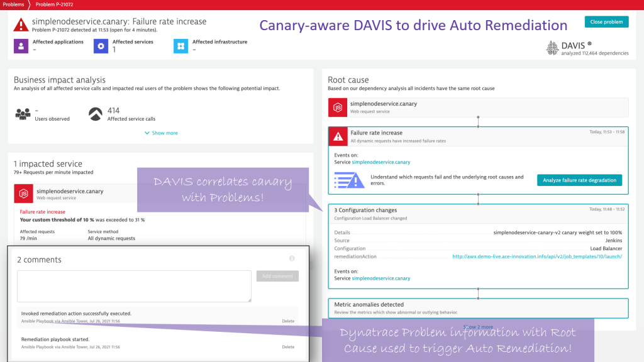Click the Failure rate increase alert icon

click(x=338, y=136)
